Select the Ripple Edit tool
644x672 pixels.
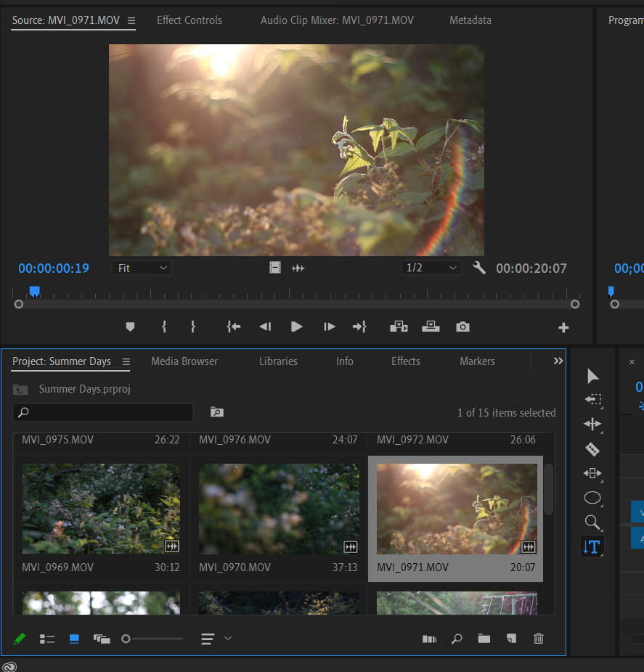tap(592, 425)
